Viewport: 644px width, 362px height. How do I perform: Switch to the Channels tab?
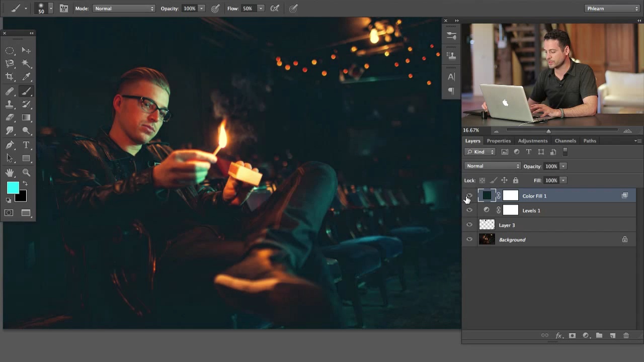pyautogui.click(x=566, y=141)
